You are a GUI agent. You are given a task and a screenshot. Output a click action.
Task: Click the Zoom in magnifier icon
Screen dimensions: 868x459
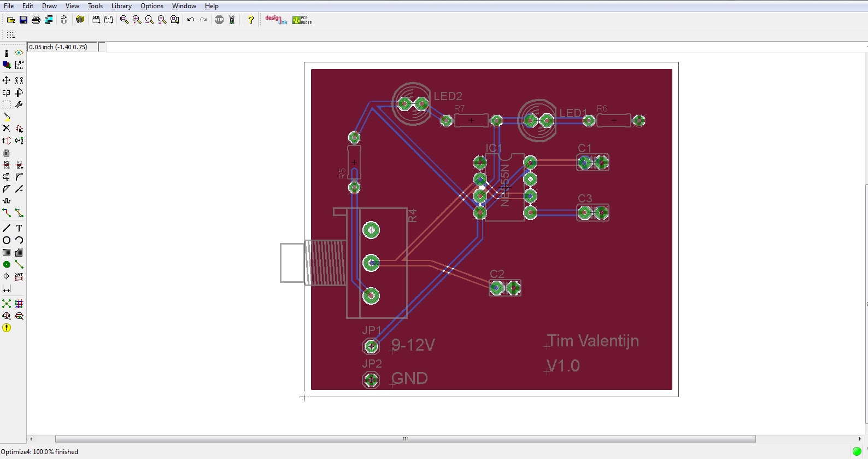(x=137, y=20)
